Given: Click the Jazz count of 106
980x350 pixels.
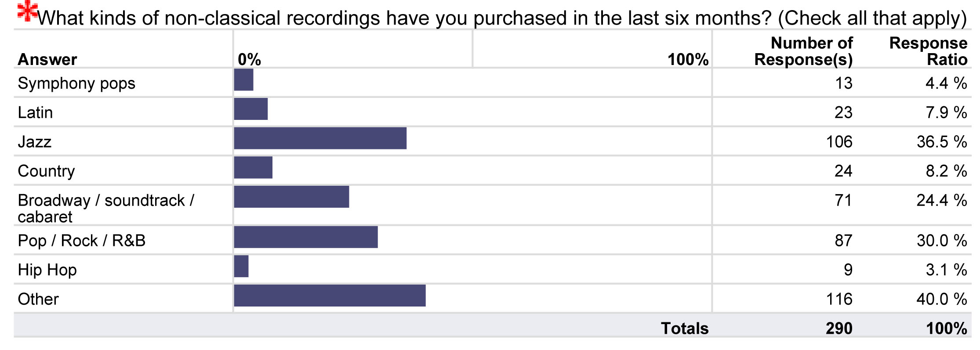Looking at the screenshot, I should point(839,141).
